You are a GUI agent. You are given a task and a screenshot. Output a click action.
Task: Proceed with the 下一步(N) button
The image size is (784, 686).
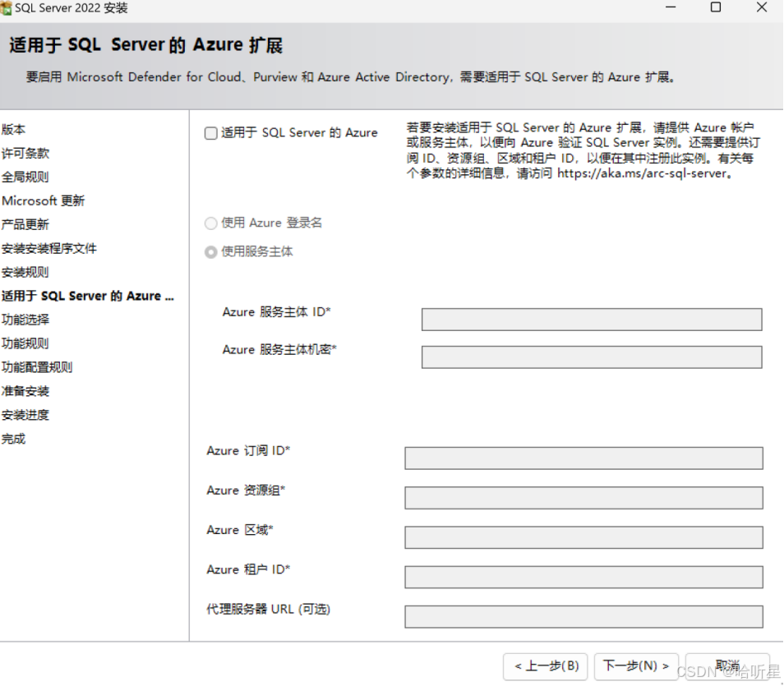(x=636, y=666)
